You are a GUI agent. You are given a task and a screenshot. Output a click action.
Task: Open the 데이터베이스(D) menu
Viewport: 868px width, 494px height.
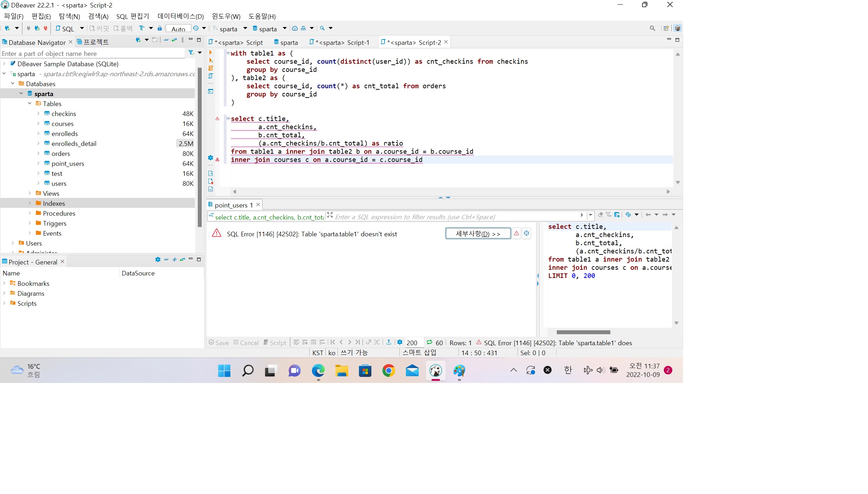(x=181, y=16)
